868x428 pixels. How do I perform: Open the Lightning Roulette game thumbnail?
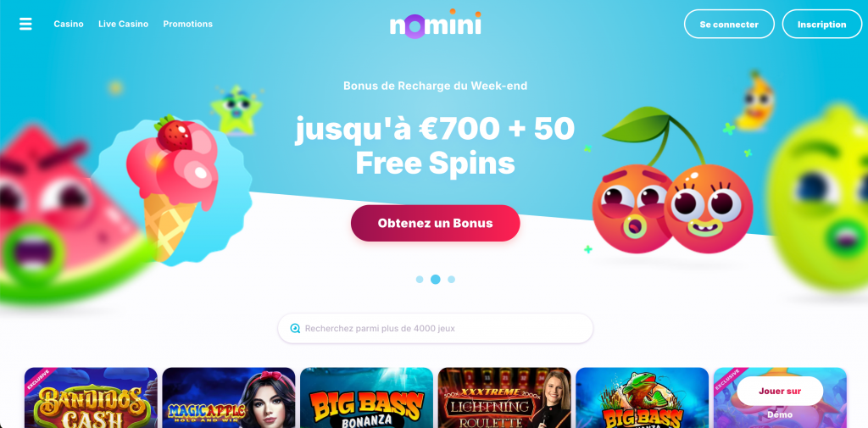click(504, 397)
